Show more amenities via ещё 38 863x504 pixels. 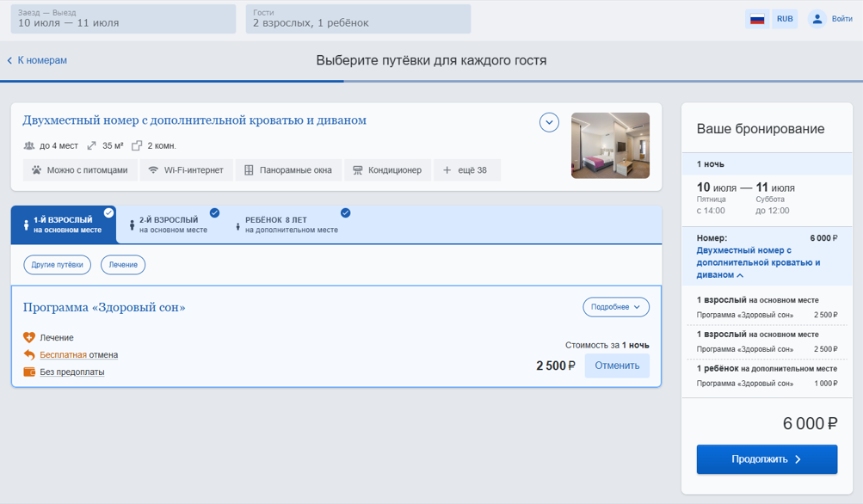coord(467,170)
